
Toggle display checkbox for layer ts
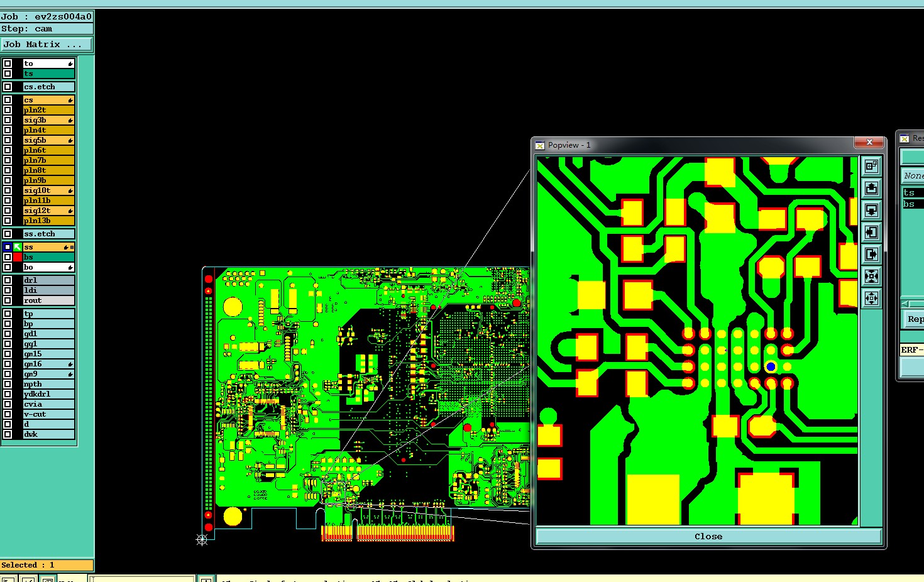pos(8,74)
